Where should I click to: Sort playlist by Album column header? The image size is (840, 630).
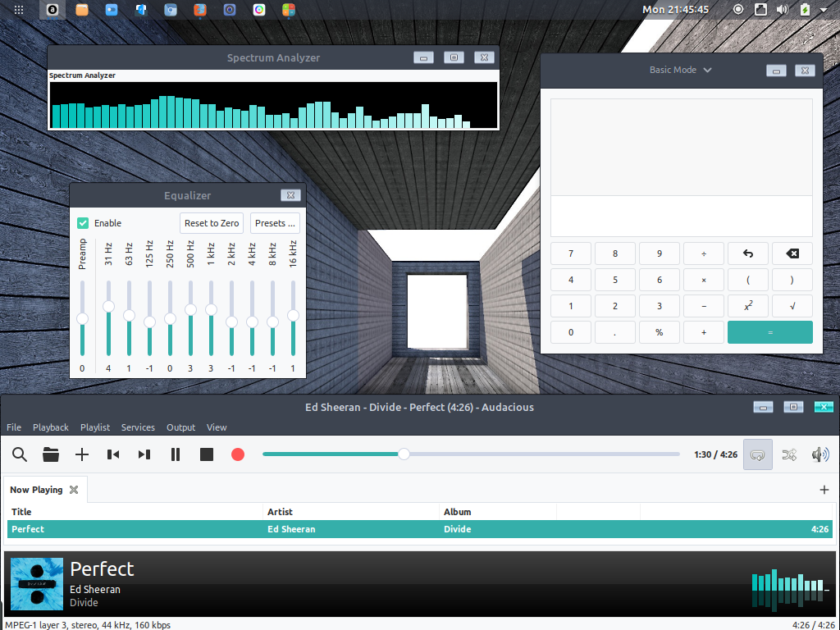click(x=498, y=512)
